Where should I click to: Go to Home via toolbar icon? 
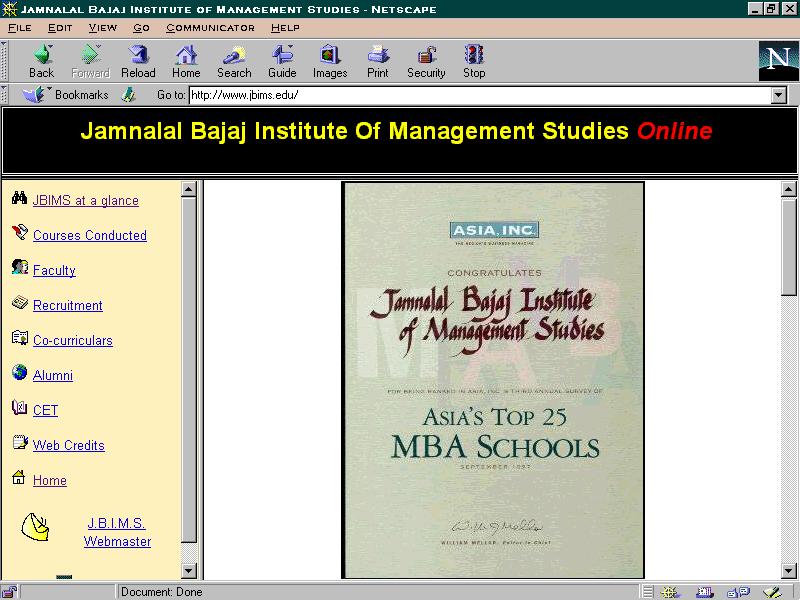coord(186,60)
